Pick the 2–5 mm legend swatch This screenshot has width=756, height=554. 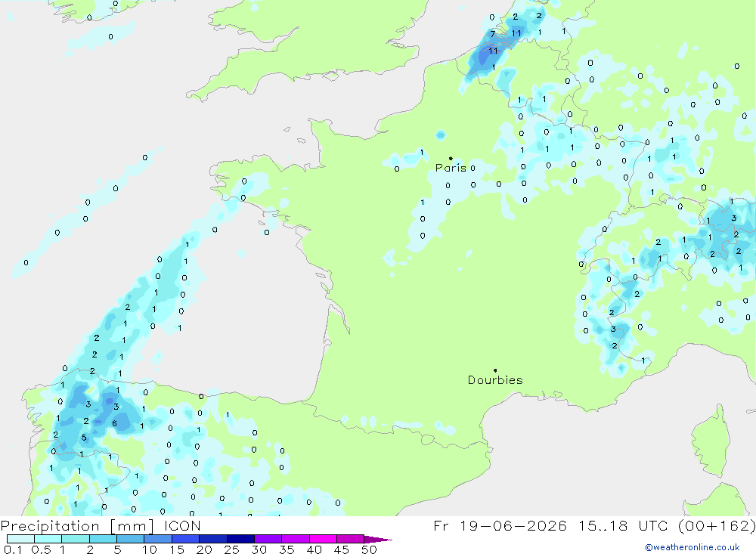(103, 539)
